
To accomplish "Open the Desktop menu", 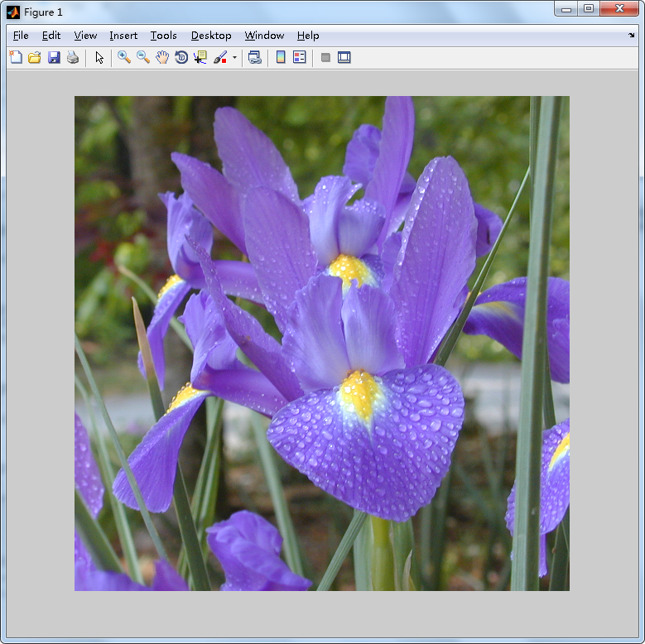I will click(x=211, y=36).
